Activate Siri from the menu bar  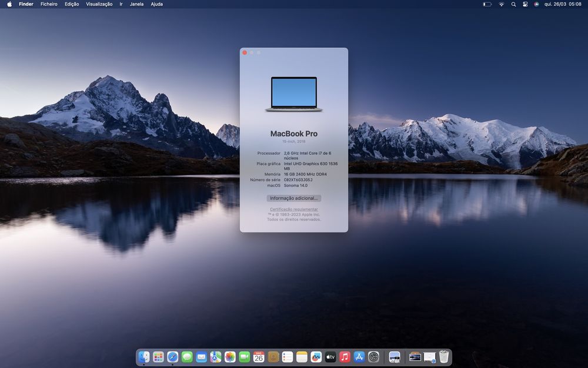[x=537, y=4]
